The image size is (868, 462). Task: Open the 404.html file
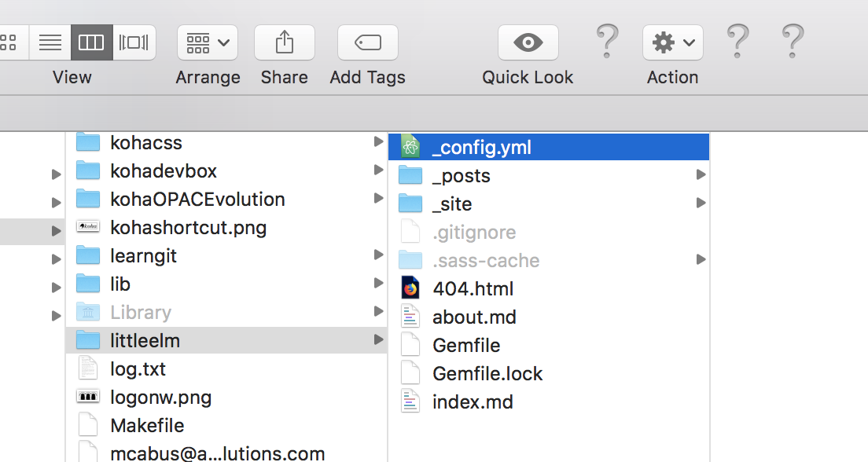473,288
